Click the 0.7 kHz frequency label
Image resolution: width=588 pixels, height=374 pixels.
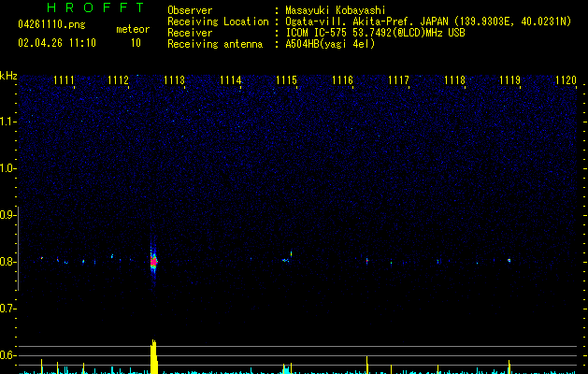click(x=7, y=309)
